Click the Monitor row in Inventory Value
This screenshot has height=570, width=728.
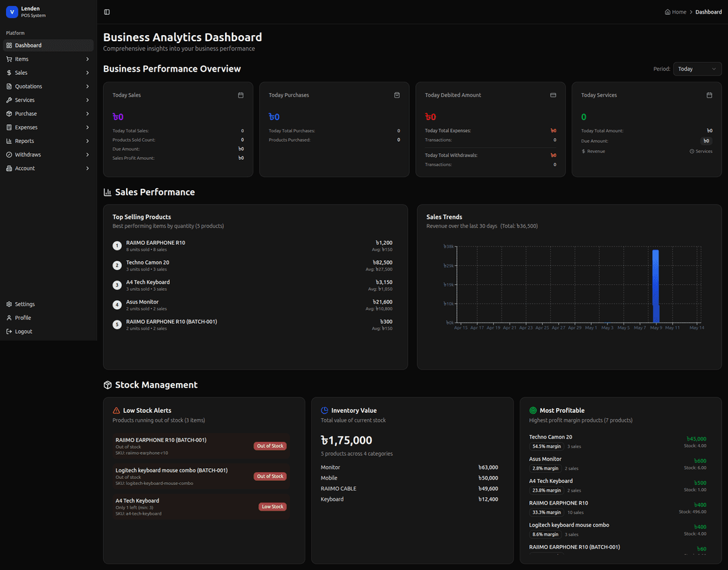point(410,467)
